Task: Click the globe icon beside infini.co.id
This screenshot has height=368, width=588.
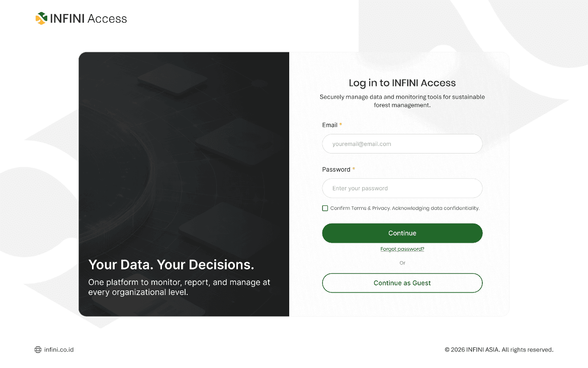Action: (x=38, y=349)
